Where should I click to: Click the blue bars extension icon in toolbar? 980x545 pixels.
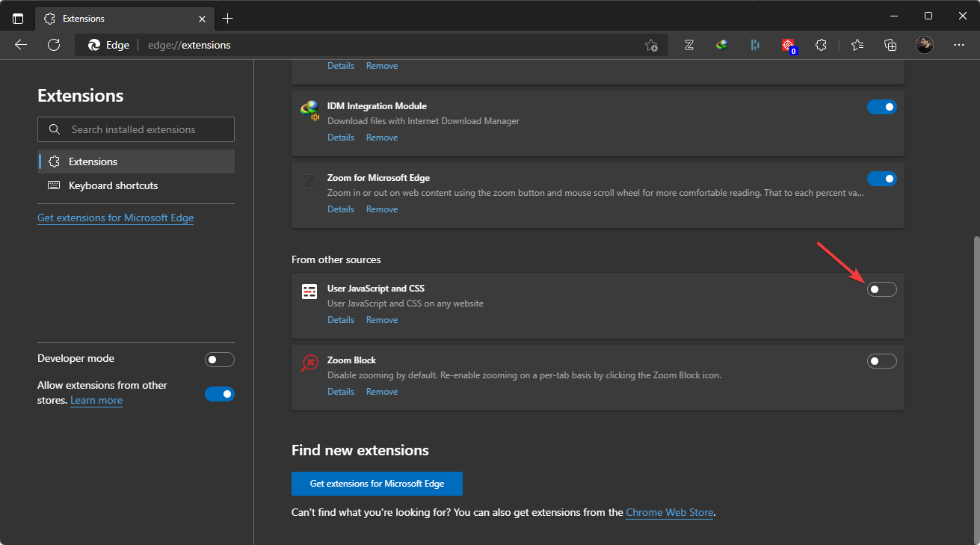(x=755, y=45)
